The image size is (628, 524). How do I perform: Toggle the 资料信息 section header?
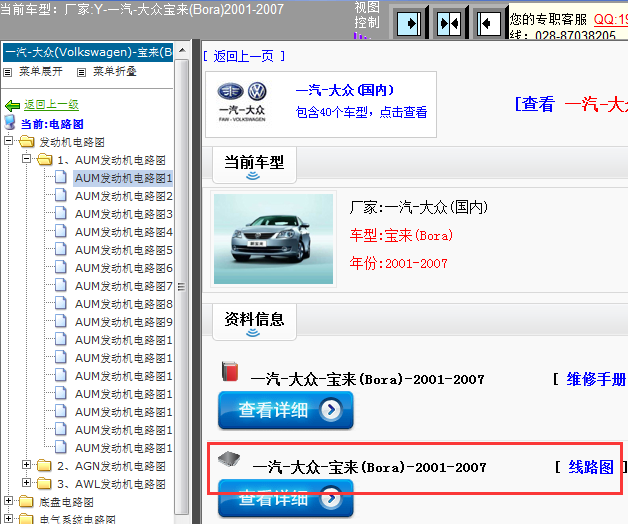[x=254, y=322]
